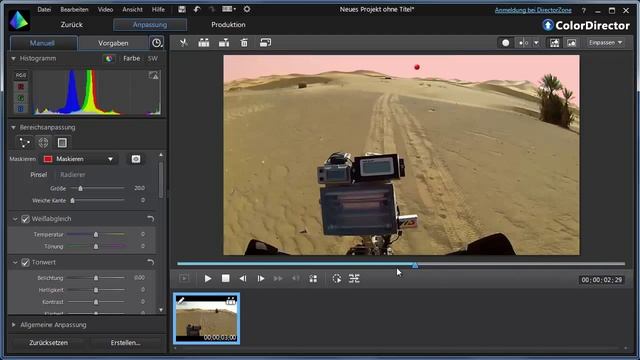Screen dimensions: 640x360
Task: Select the polyline selection tool
Action: pos(24,142)
